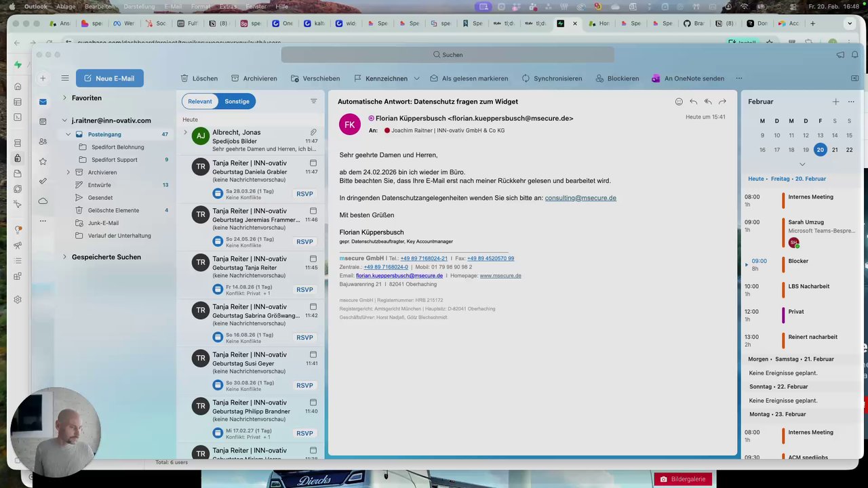Screen dimensions: 868x488
Task: Click the Forward arrow icon
Action: click(722, 102)
